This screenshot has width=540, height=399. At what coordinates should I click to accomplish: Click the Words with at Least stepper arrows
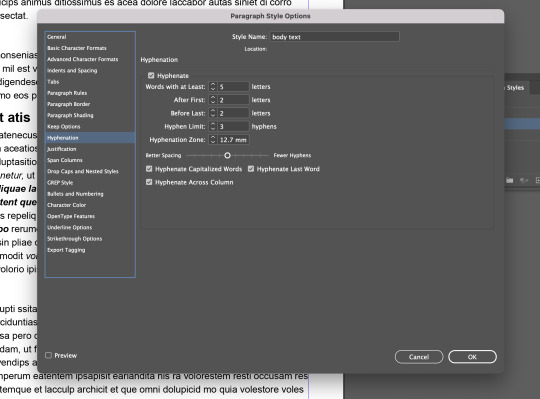[213, 86]
